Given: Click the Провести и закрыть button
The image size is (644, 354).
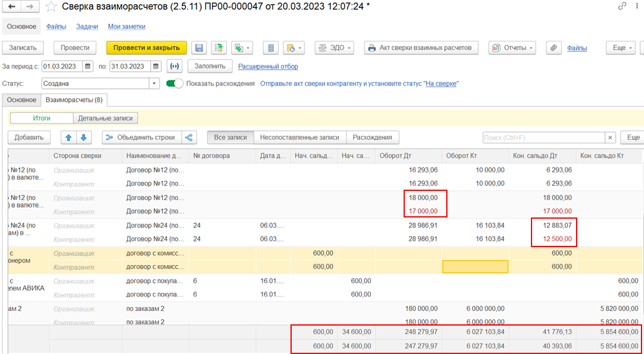Looking at the screenshot, I should (146, 48).
